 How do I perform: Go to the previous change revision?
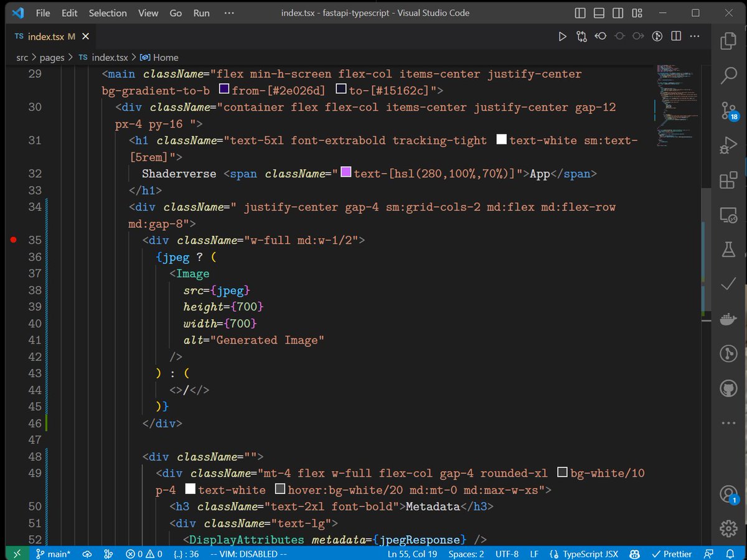[x=600, y=37]
